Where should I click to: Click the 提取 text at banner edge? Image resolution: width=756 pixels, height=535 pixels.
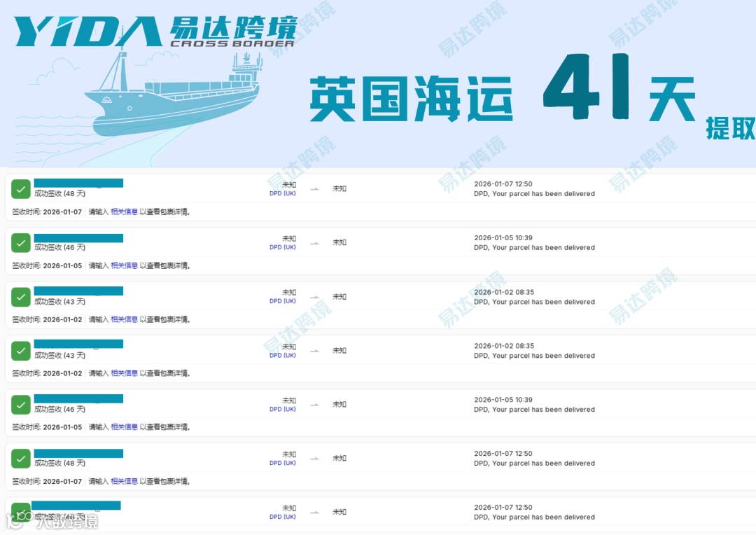(x=731, y=128)
